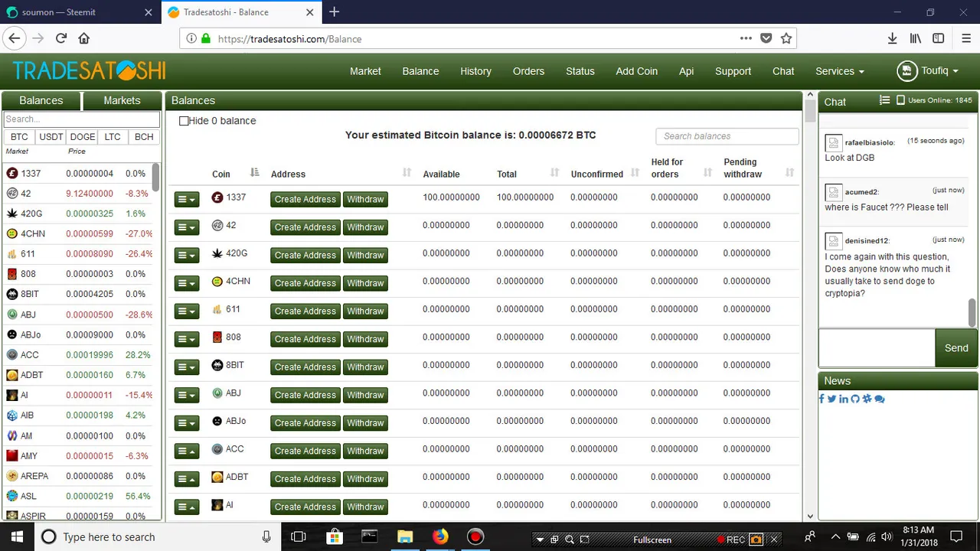Click the Toufiq user avatar icon
Image resolution: width=980 pixels, height=551 pixels.
pos(907,70)
